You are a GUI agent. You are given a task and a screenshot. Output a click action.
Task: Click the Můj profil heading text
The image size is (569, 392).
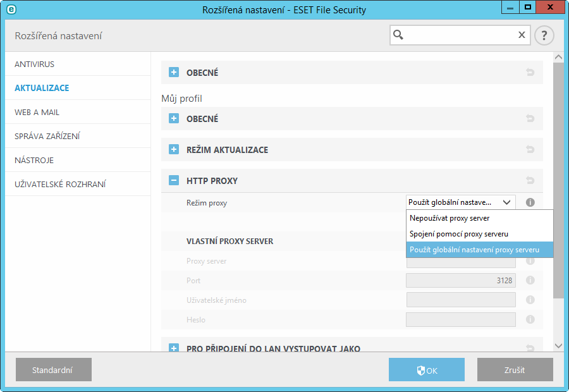click(x=181, y=99)
